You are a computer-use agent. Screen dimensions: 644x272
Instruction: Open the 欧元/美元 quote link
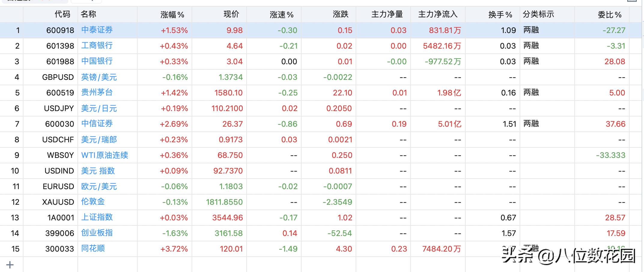99,186
